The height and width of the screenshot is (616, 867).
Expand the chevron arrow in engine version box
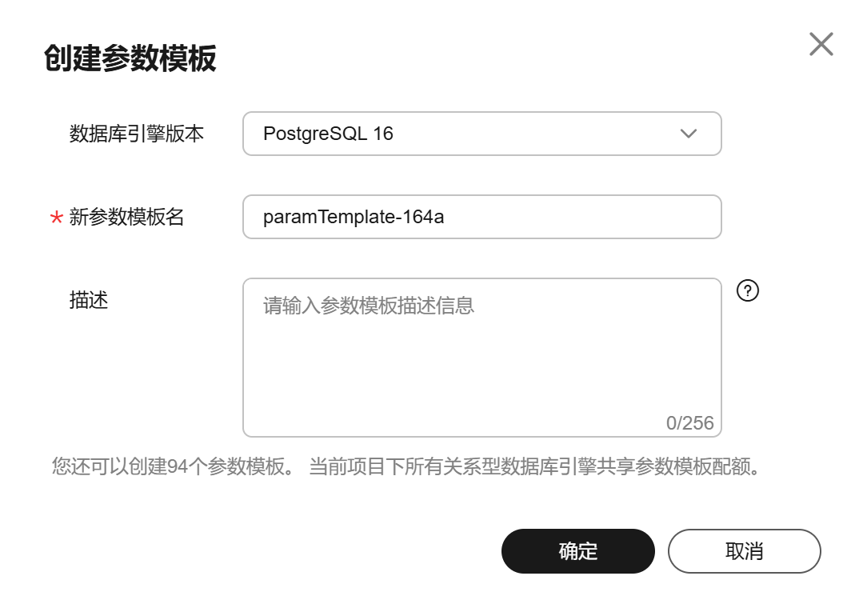[x=689, y=134]
